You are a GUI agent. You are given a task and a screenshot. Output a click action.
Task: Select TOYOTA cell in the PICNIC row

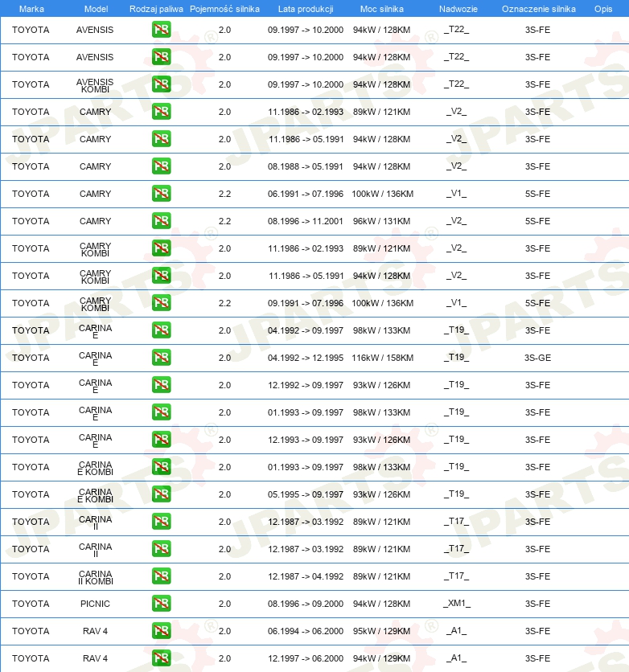(31, 604)
